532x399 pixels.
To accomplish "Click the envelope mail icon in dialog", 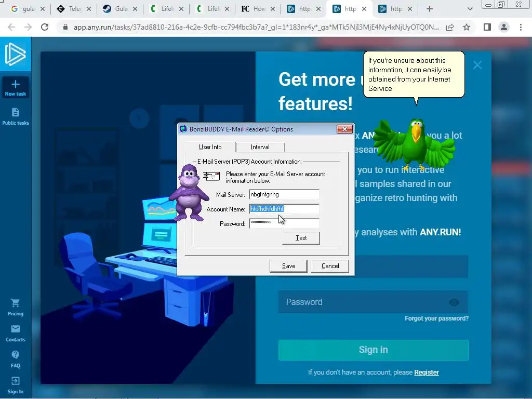I will [x=211, y=176].
